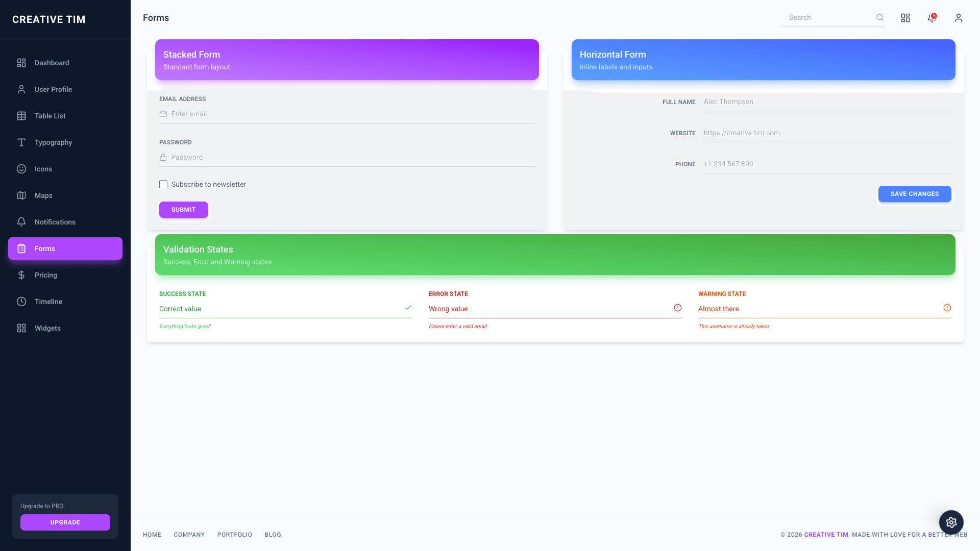Image resolution: width=980 pixels, height=551 pixels.
Task: Click SAVE CHANGES on Horizontal Form
Action: [915, 194]
